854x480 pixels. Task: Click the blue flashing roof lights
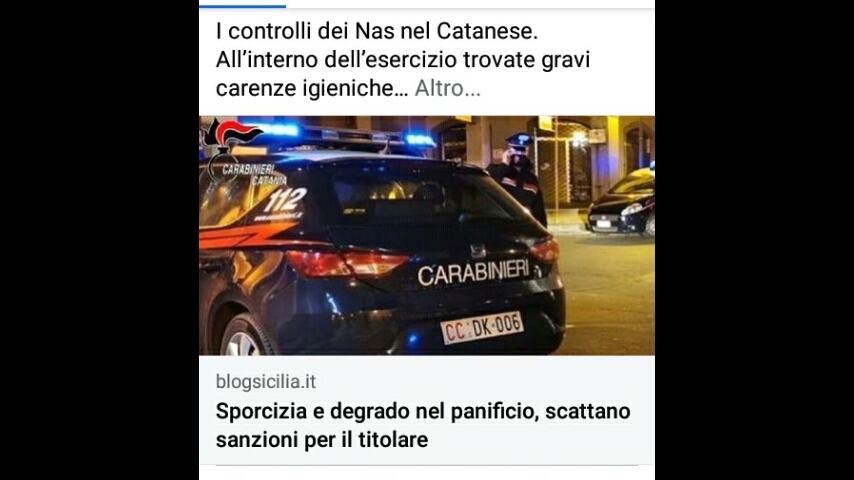340,135
